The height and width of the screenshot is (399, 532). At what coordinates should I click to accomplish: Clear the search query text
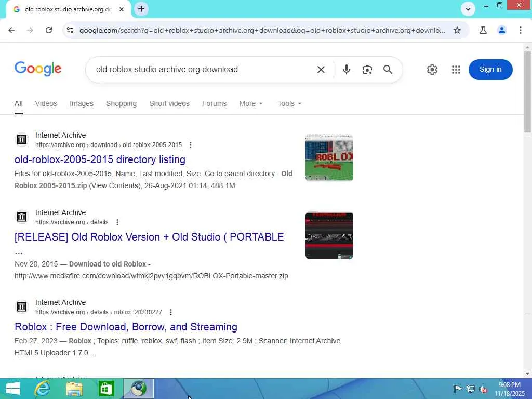click(x=321, y=70)
